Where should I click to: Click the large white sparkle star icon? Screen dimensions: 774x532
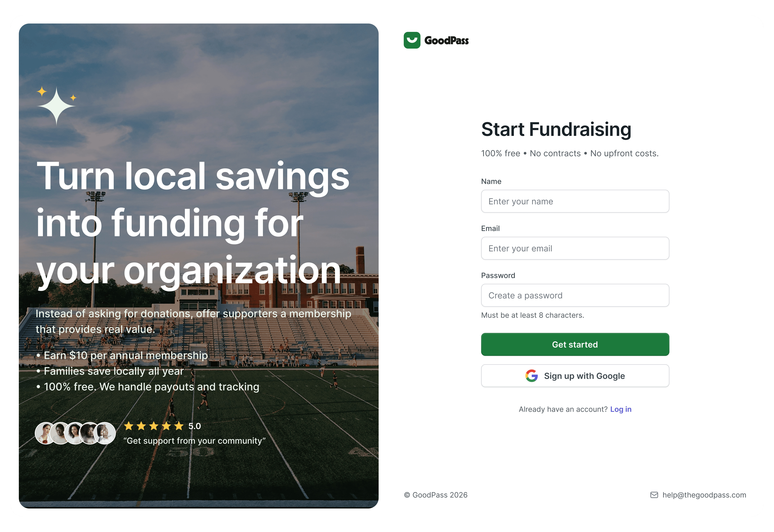(x=56, y=106)
